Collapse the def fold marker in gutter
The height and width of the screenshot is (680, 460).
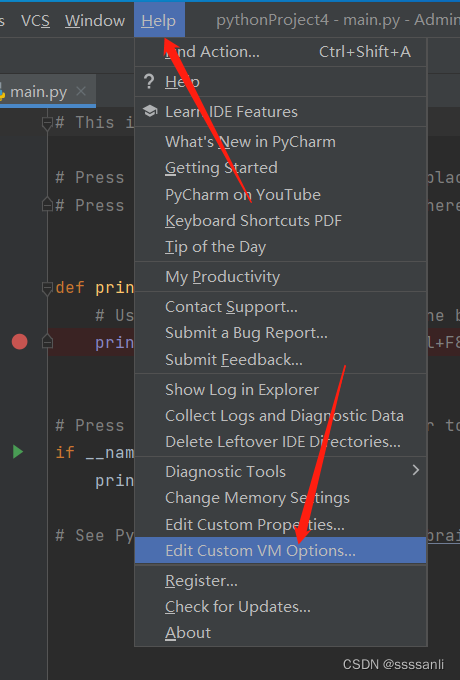tap(47, 288)
